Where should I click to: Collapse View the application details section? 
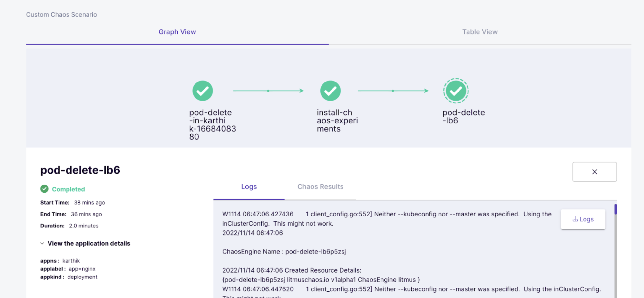point(89,243)
